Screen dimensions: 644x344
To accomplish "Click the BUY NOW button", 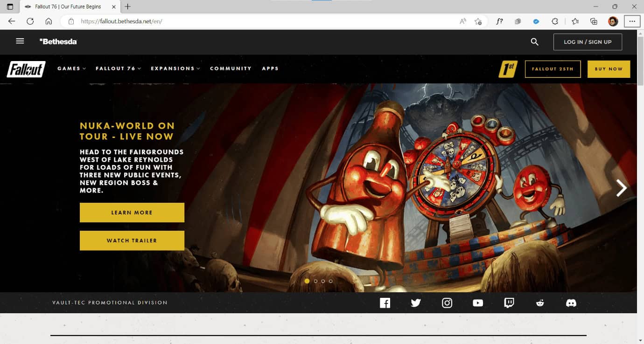I will (609, 69).
